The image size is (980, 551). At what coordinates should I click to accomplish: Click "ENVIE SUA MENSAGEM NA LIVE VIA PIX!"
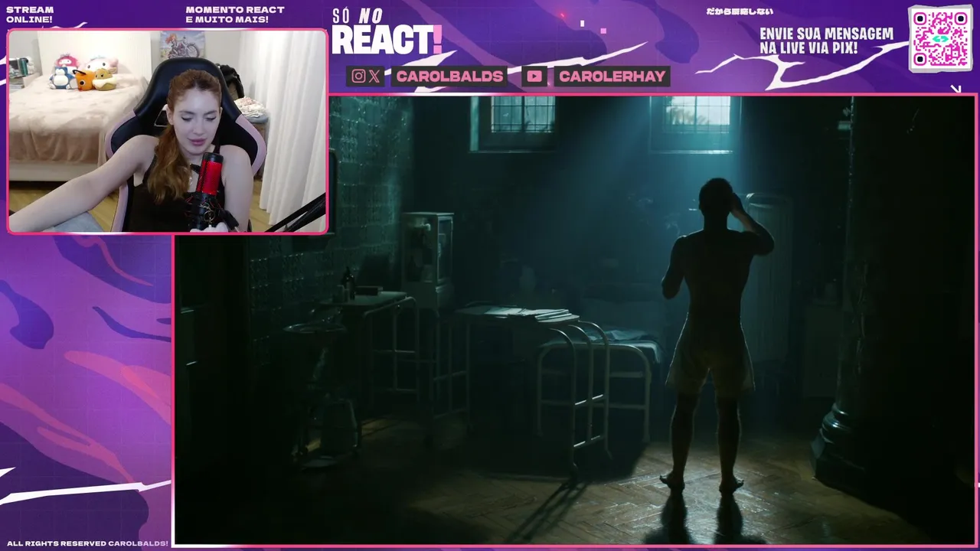click(826, 41)
